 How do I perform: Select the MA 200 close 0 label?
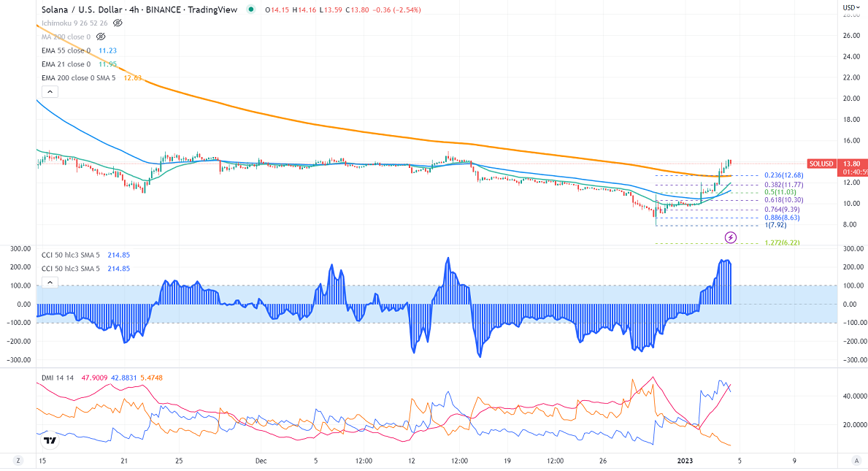coord(66,37)
